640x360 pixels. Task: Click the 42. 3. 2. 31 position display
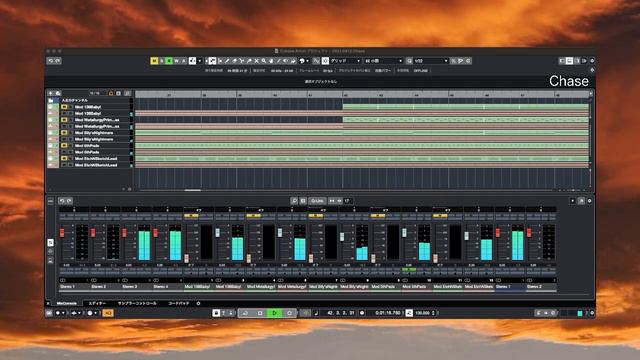[x=340, y=313]
